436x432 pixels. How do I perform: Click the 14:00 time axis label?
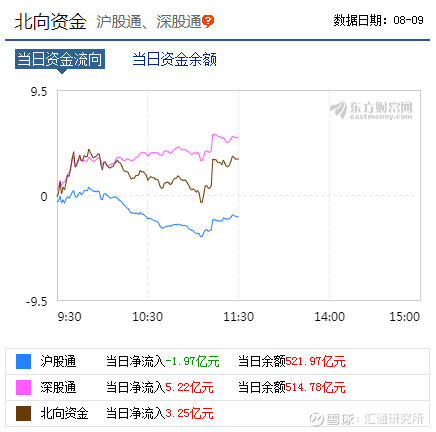[329, 317]
